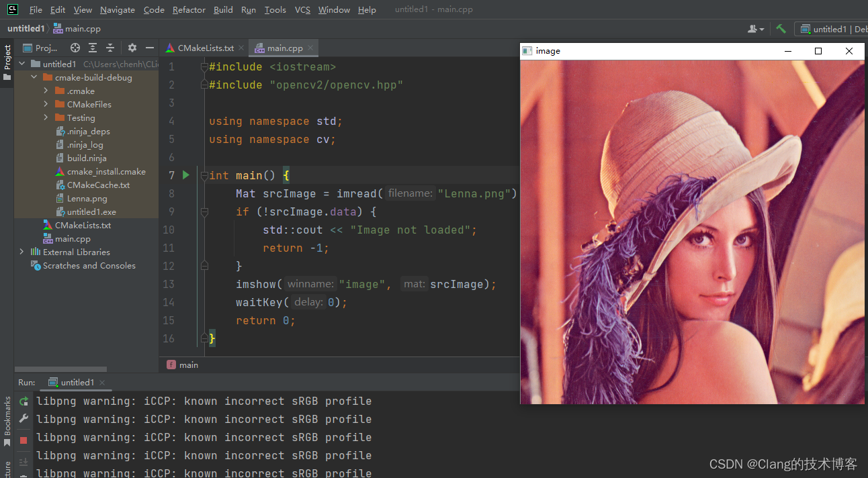Click the CLion logo icon
Image resolution: width=868 pixels, height=478 pixels.
click(12, 9)
